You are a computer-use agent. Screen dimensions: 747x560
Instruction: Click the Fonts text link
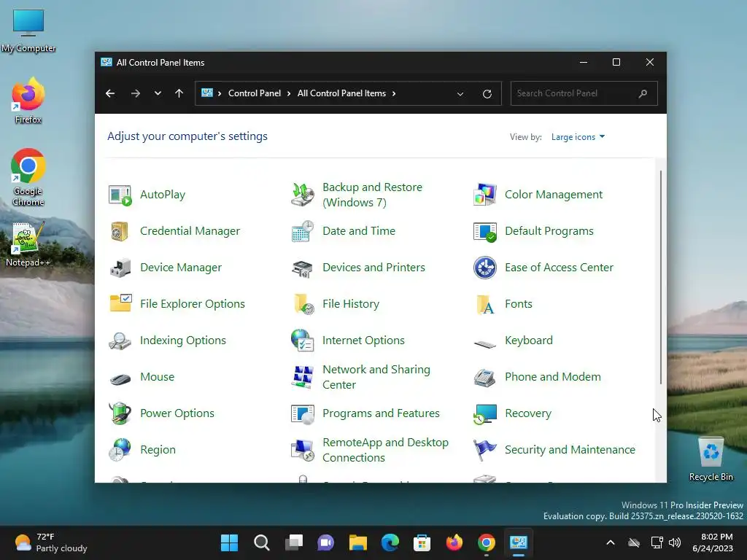tap(519, 304)
